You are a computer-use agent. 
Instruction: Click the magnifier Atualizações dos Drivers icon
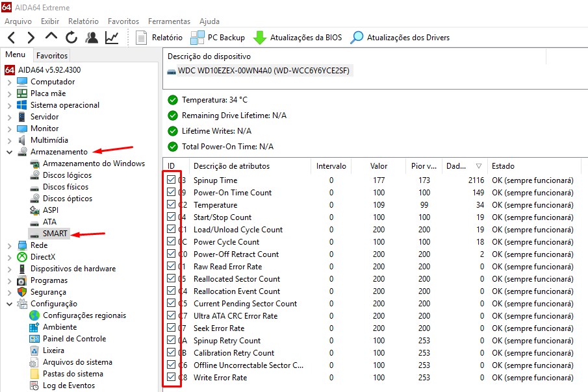357,38
